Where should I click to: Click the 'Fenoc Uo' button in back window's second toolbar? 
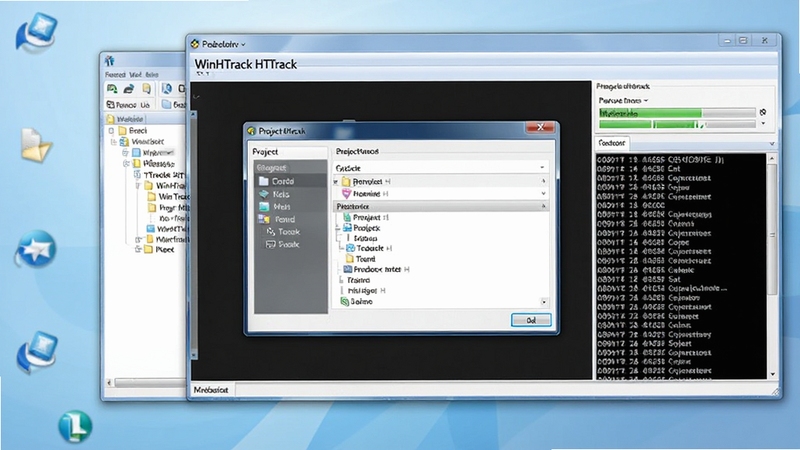(x=128, y=105)
